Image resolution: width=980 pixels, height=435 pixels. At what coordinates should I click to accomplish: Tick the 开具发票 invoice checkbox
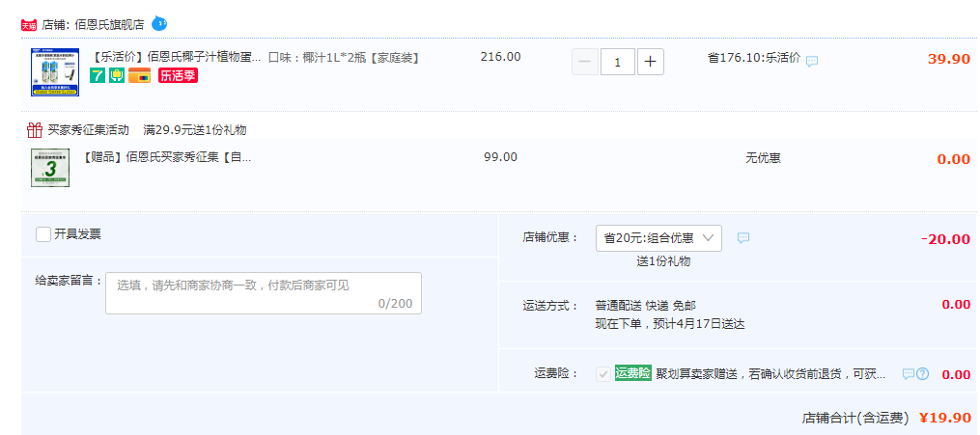click(x=43, y=234)
